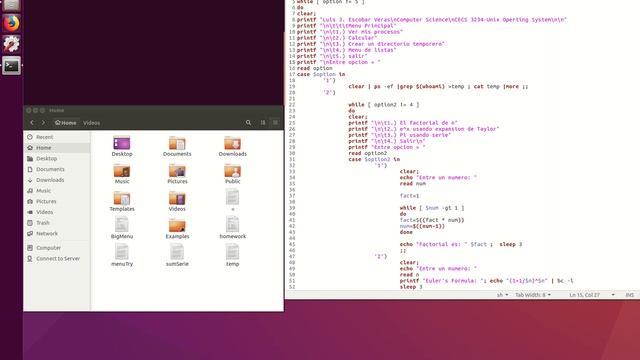640x360 pixels.
Task: Open the Documents folder icon in main pane
Action: pyautogui.click(x=177, y=146)
